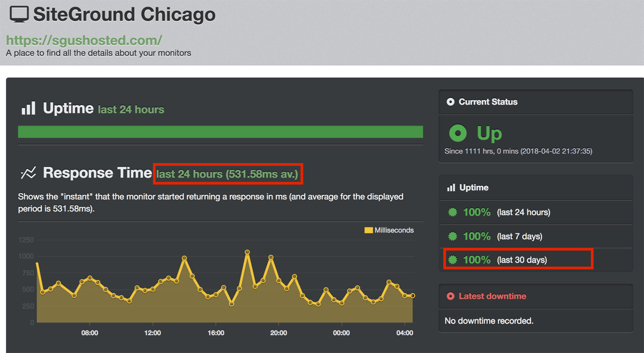
Task: Click the 100% (last 7 days) value
Action: [477, 236]
